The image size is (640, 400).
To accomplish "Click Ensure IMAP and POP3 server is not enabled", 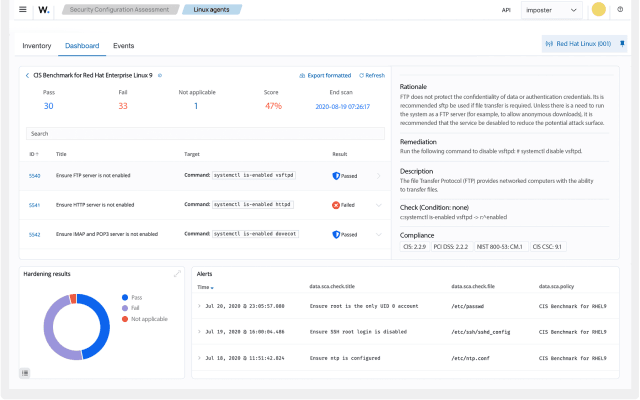I will [x=107, y=234].
